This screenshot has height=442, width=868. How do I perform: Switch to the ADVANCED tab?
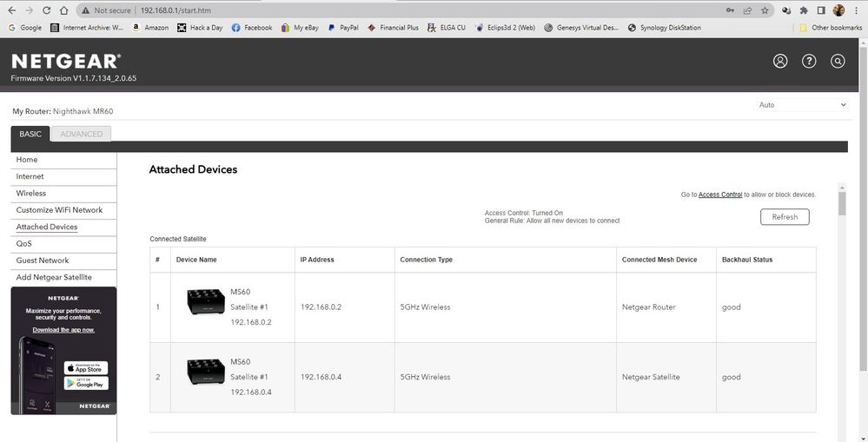coord(82,134)
